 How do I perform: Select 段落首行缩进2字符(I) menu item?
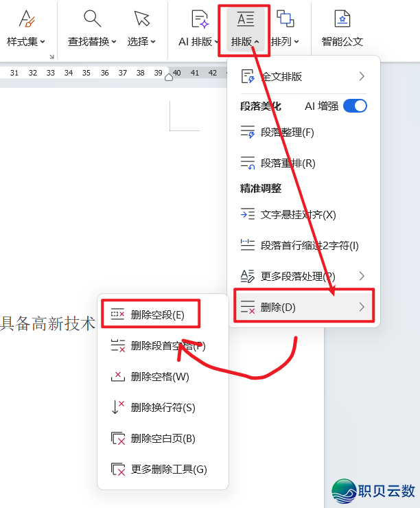pos(303,245)
